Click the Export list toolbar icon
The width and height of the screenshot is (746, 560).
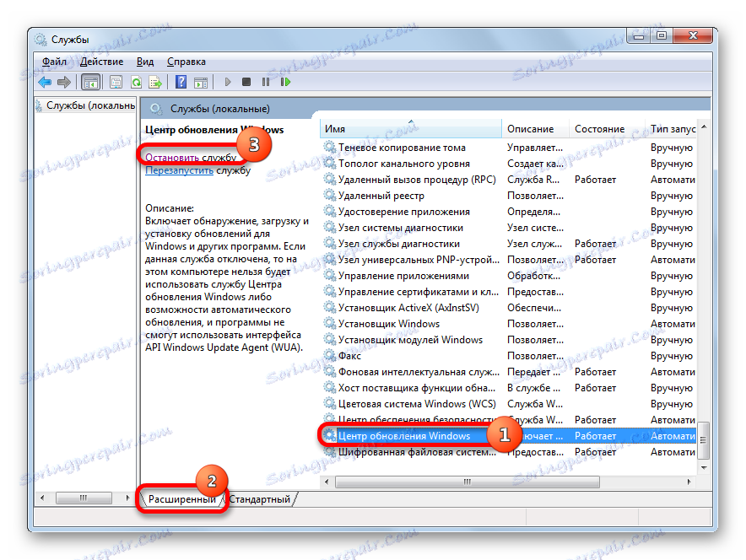point(155,83)
